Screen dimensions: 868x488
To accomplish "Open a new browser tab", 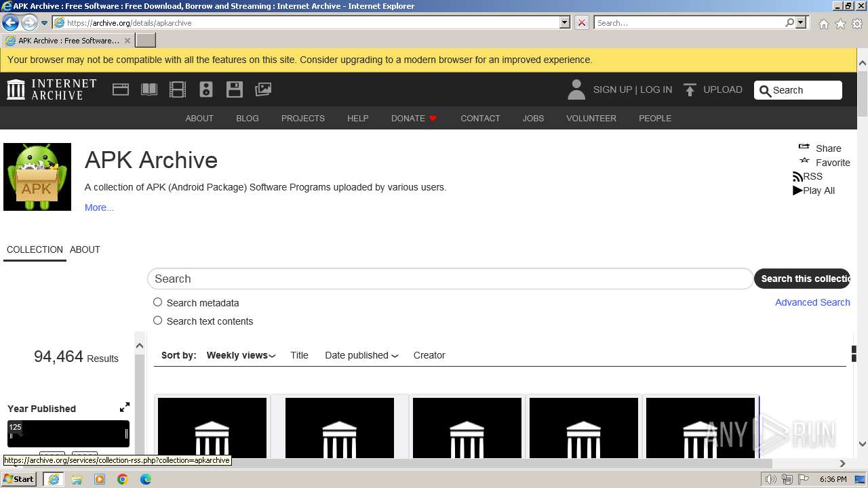I will tap(146, 40).
